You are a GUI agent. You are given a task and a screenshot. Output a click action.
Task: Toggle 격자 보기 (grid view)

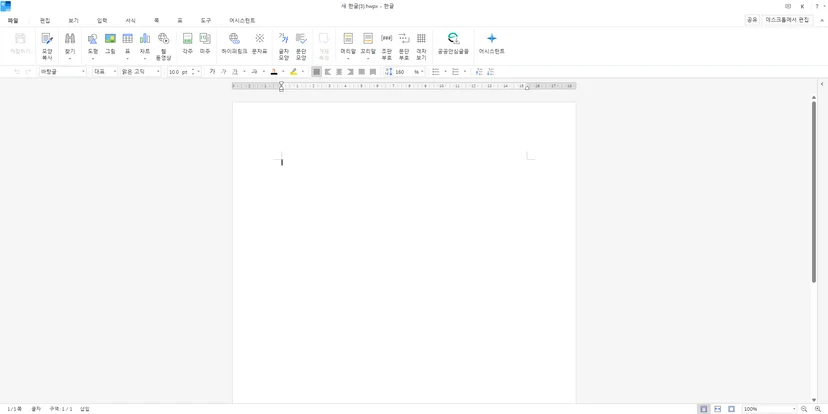click(x=421, y=46)
